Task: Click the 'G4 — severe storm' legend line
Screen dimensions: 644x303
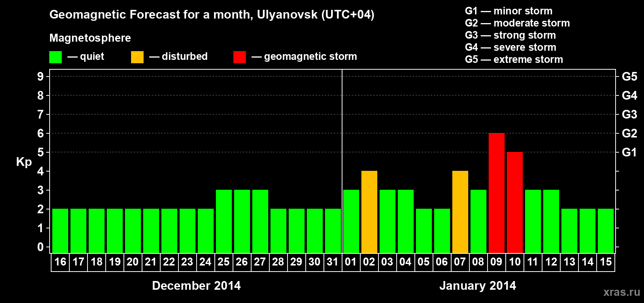Action: [511, 47]
